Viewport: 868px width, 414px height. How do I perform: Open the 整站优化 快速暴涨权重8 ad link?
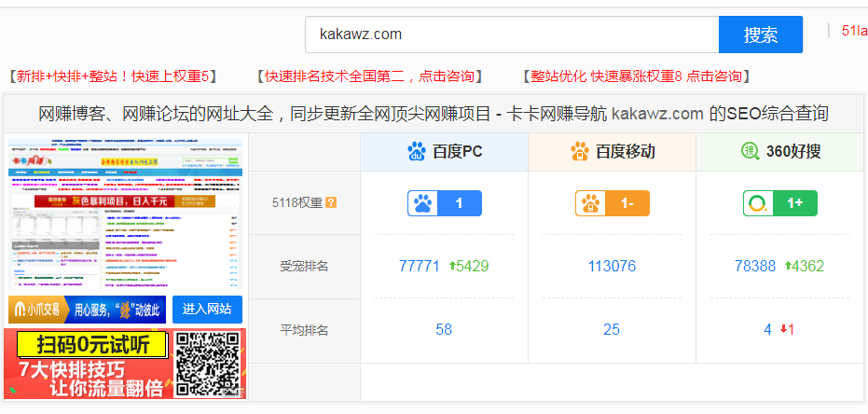[636, 76]
